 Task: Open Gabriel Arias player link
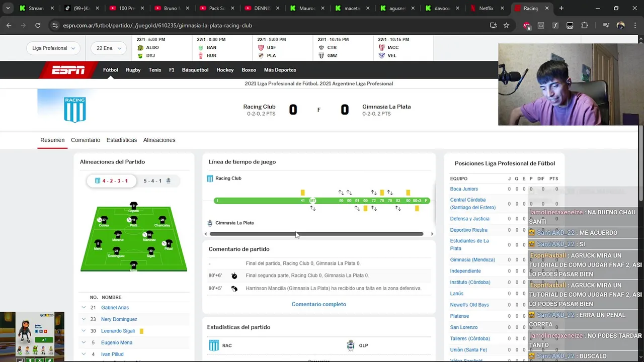point(115,308)
